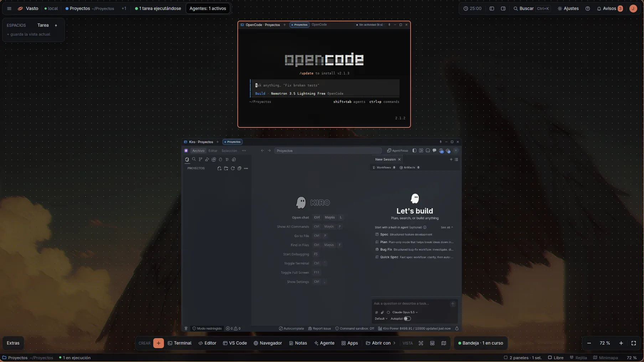
Task: Open the Search view icon in Kiro sidebar
Action: 194,159
